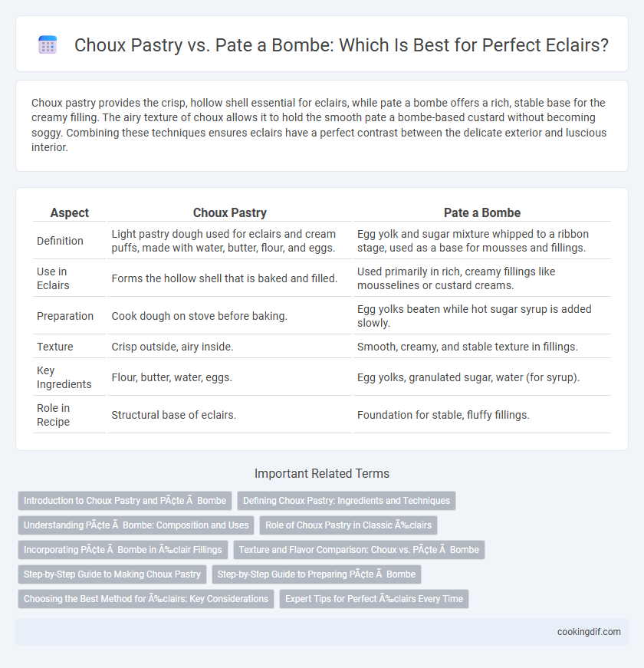Click the 'Pate a Bombe' column header

click(x=482, y=212)
